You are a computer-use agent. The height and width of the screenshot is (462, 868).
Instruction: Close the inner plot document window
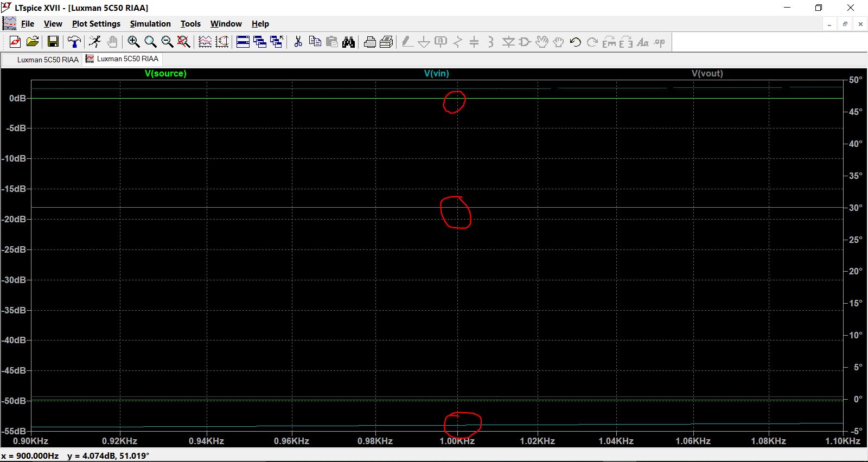[x=860, y=24]
